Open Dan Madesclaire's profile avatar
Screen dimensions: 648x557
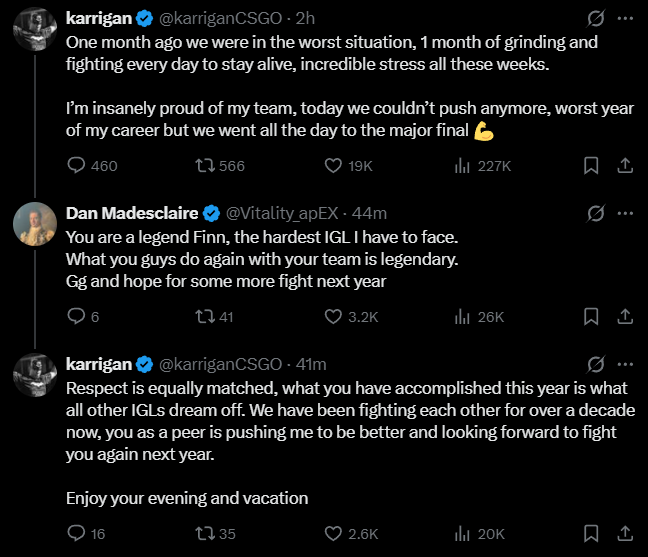click(x=35, y=224)
